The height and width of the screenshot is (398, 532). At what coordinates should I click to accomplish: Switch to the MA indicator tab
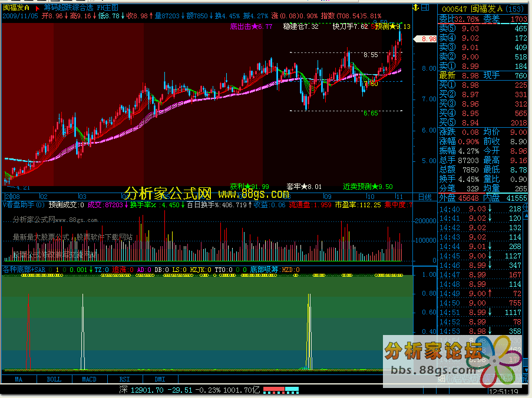[x=19, y=379]
